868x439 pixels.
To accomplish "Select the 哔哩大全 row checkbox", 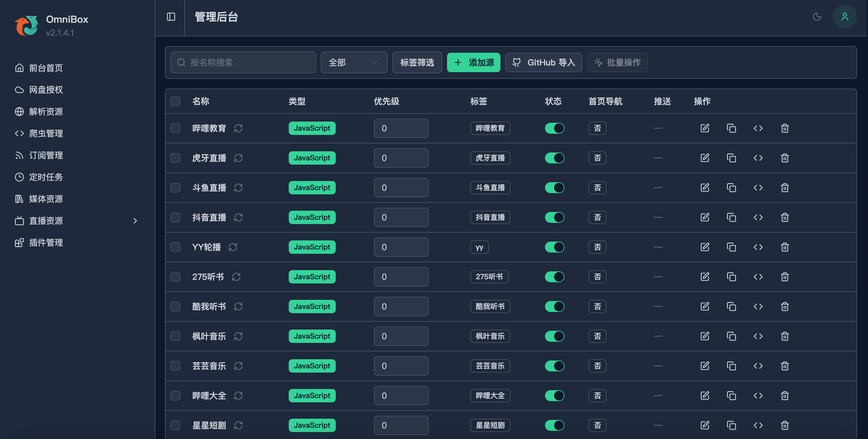I will click(175, 396).
